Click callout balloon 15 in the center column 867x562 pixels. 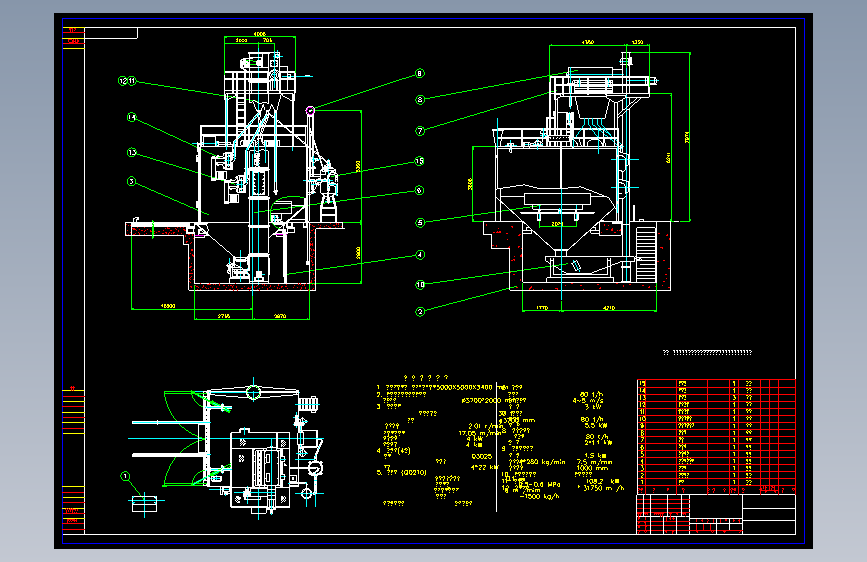coord(420,161)
